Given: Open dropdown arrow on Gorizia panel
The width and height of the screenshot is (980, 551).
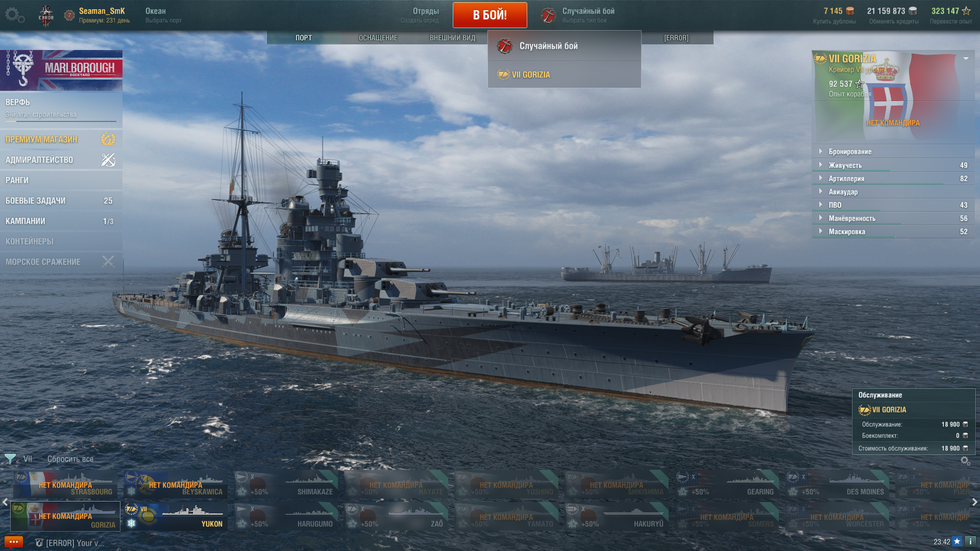Looking at the screenshot, I should tap(966, 59).
